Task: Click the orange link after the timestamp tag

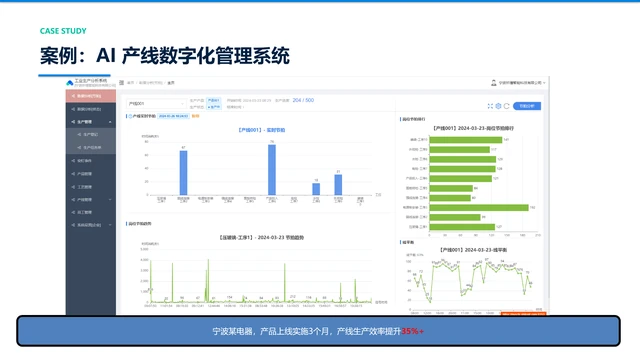Action: click(196, 116)
